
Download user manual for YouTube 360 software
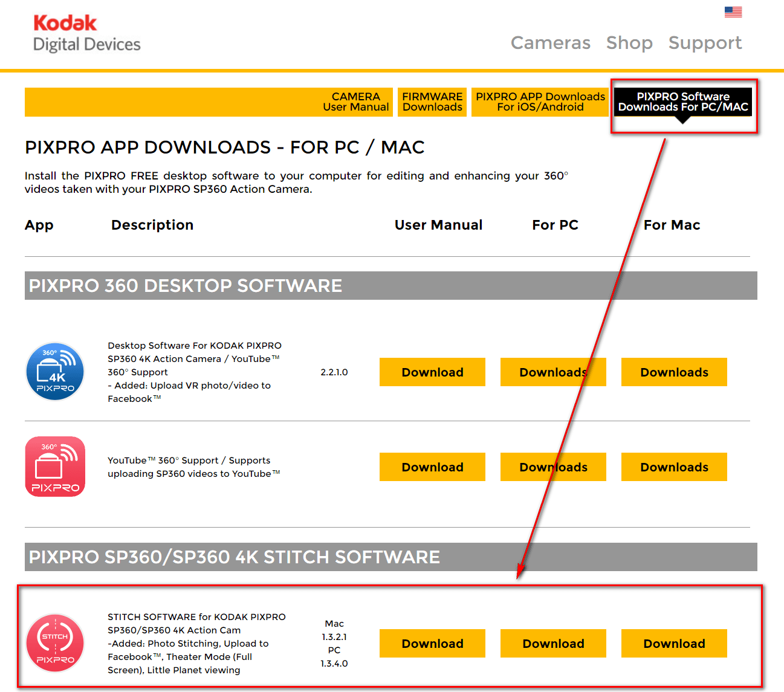(x=432, y=467)
